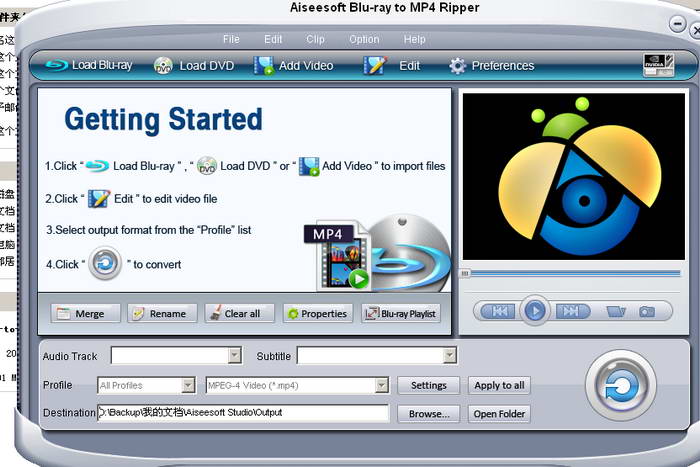Screen dimensions: 700x467
Task: Click the Edit icon in step 2
Action: (99, 199)
